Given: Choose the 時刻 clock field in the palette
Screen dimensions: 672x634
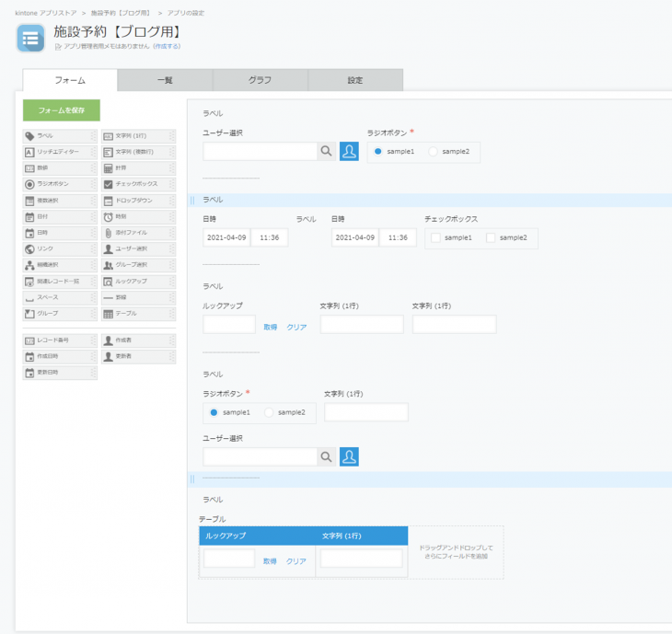Looking at the screenshot, I should coord(138,217).
